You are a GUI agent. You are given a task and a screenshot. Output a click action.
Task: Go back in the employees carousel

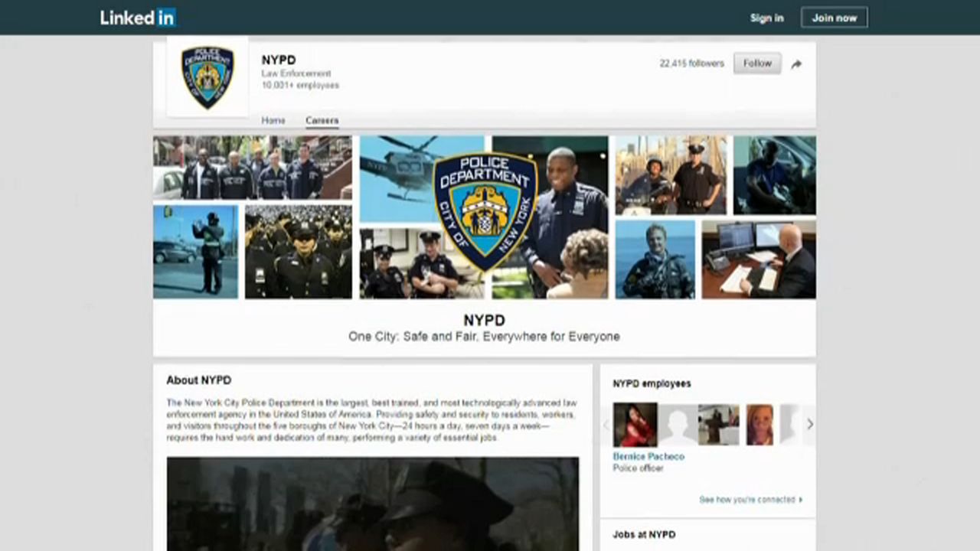pyautogui.click(x=606, y=424)
